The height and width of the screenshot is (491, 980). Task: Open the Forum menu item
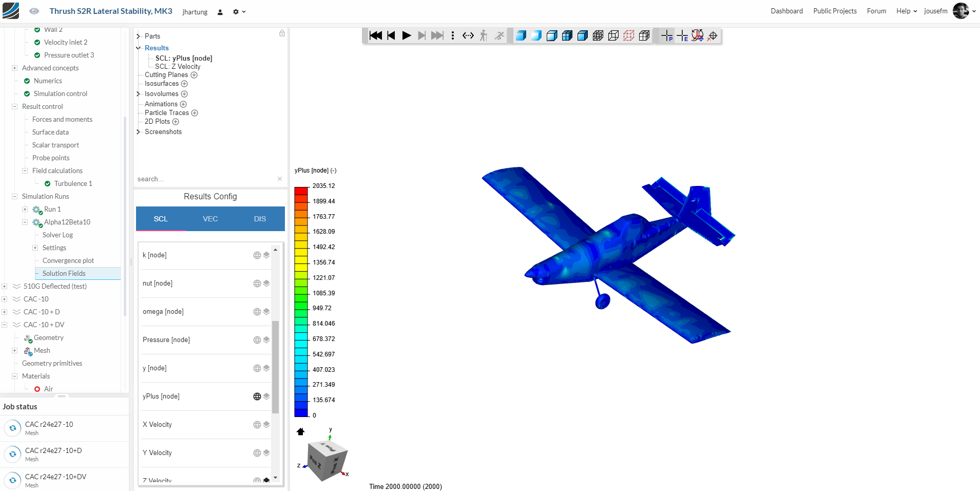click(x=876, y=11)
